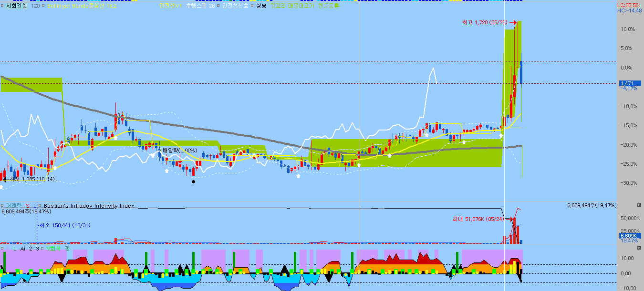Select the 캔들몸통 indicator label
The height and width of the screenshot is (291, 644).
point(328,6)
